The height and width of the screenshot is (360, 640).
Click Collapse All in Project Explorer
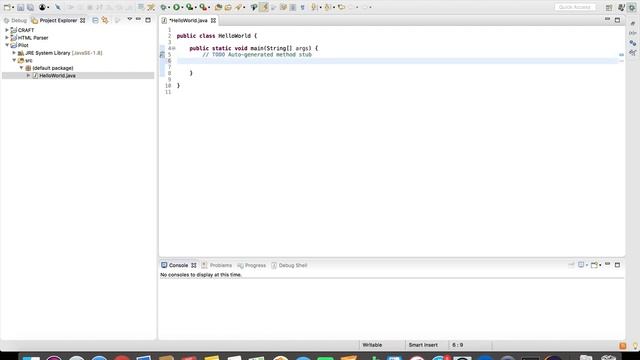[x=95, y=20]
